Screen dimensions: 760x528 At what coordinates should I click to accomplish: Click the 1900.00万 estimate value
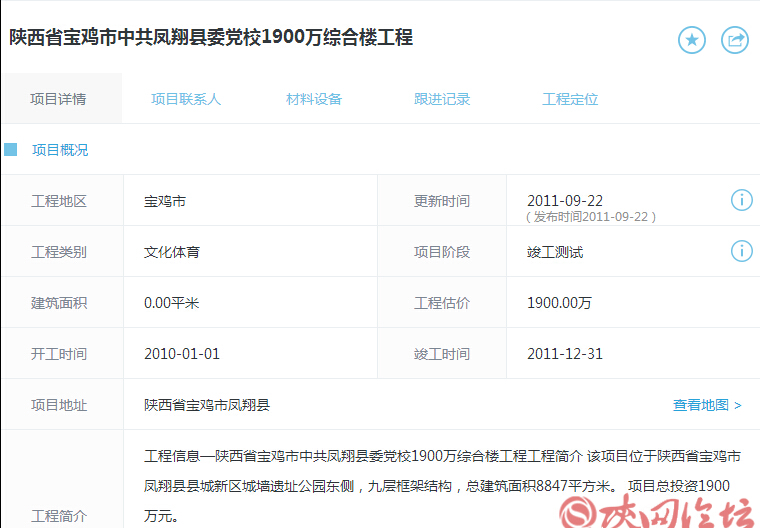(559, 303)
